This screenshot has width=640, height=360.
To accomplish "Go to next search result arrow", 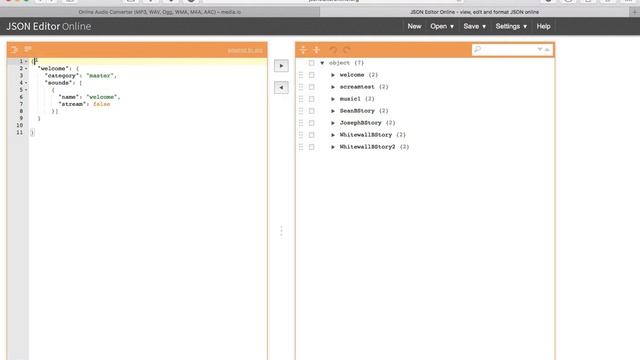I will tap(540, 49).
